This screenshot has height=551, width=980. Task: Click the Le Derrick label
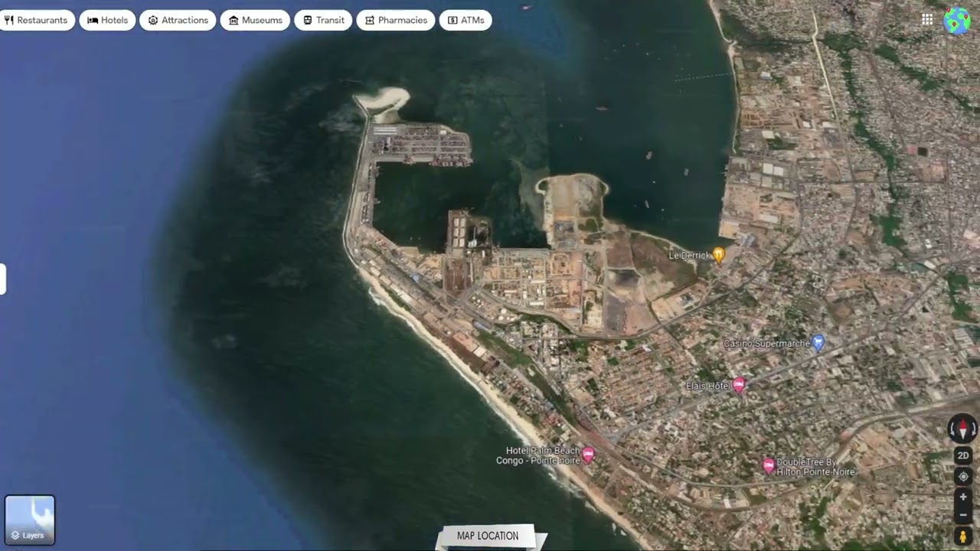pos(689,256)
